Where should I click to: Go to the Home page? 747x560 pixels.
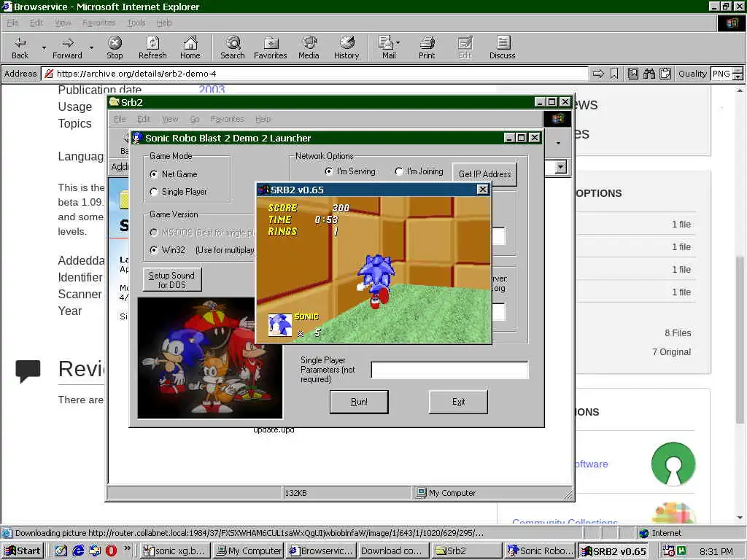click(190, 47)
